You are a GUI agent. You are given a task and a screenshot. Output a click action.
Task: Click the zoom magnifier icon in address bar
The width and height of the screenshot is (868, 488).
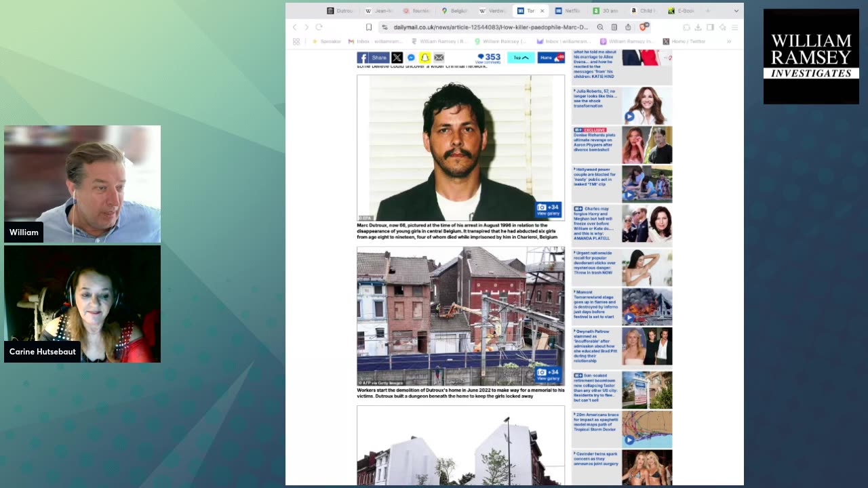(600, 27)
